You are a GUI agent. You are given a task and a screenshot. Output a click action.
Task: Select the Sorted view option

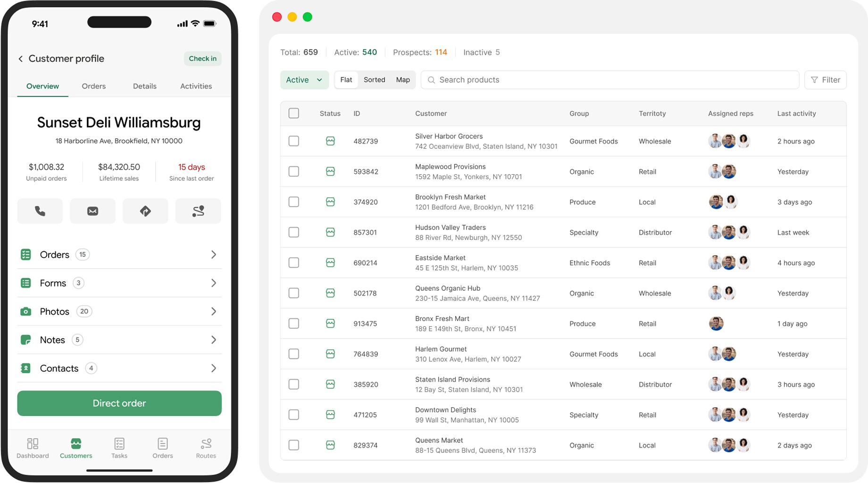375,80
